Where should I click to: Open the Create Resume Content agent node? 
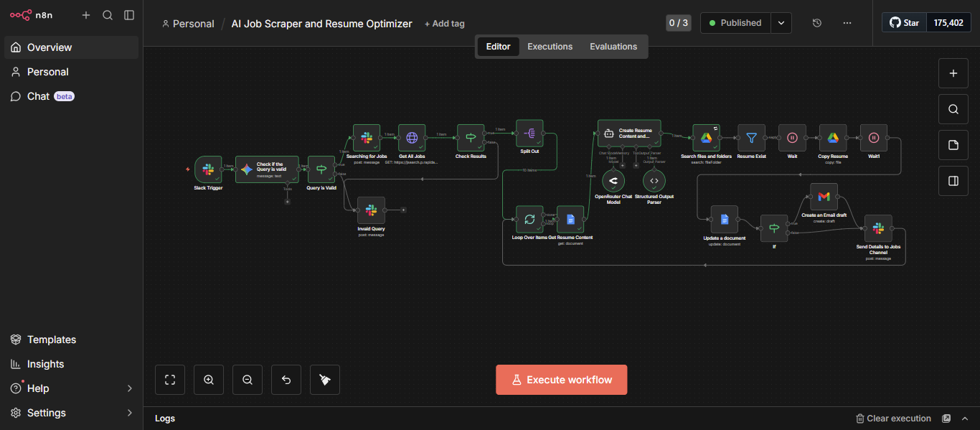(x=629, y=134)
